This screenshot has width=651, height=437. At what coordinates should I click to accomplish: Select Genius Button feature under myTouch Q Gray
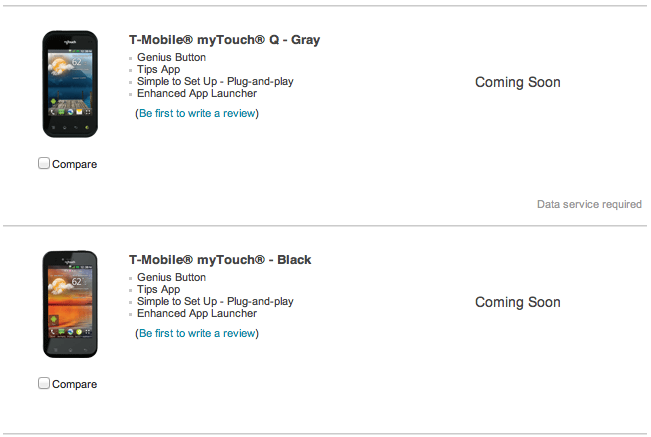point(171,57)
